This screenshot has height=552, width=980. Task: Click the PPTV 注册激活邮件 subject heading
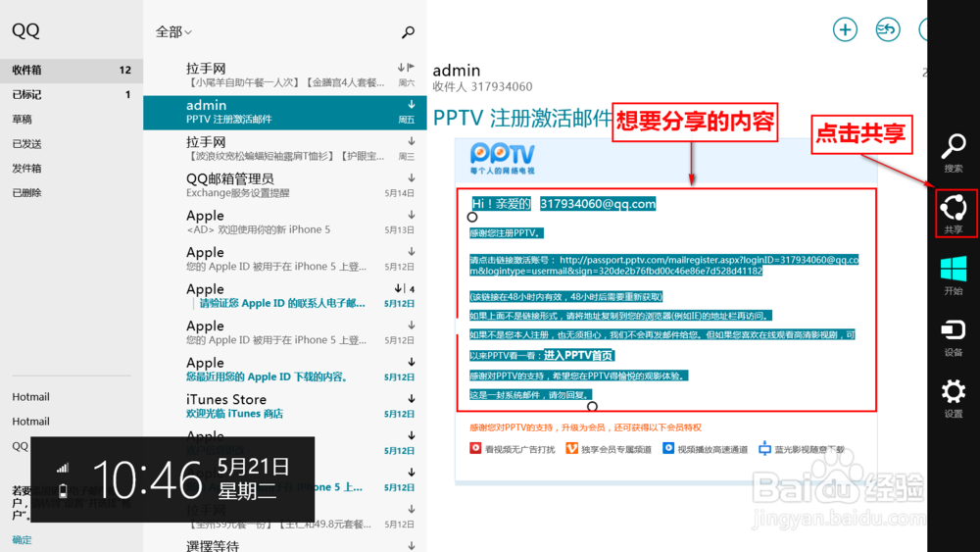522,118
